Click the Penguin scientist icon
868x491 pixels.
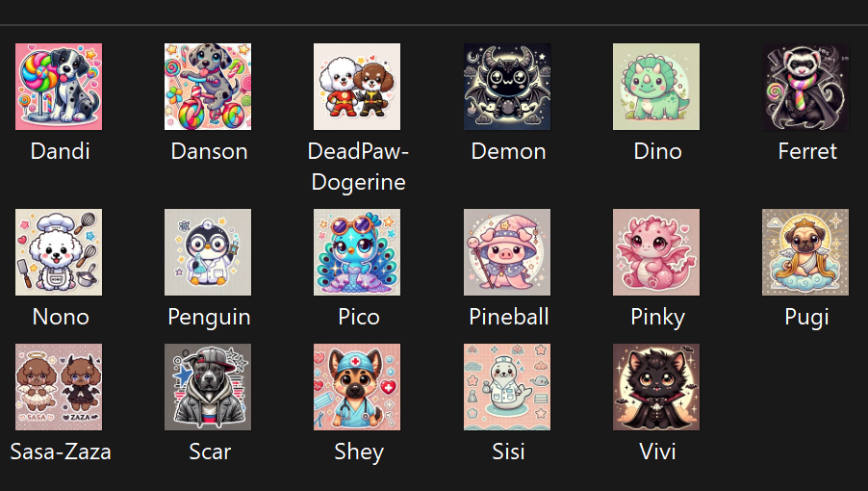click(208, 252)
